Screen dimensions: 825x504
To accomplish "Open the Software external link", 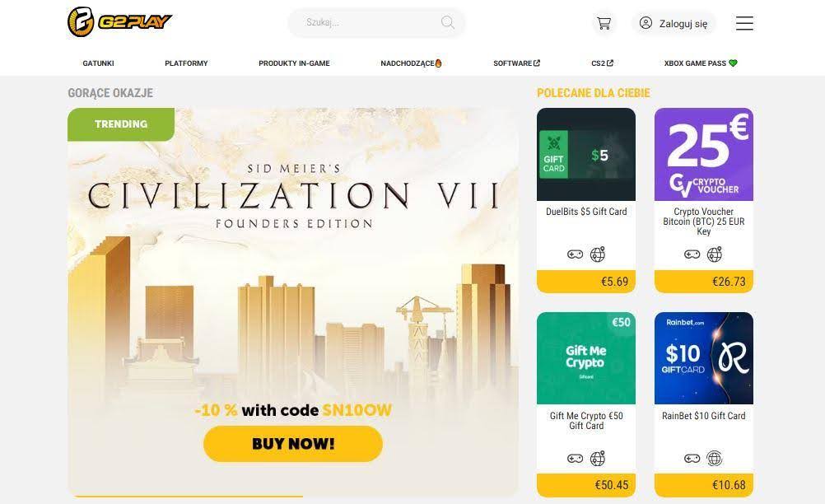I will (517, 63).
